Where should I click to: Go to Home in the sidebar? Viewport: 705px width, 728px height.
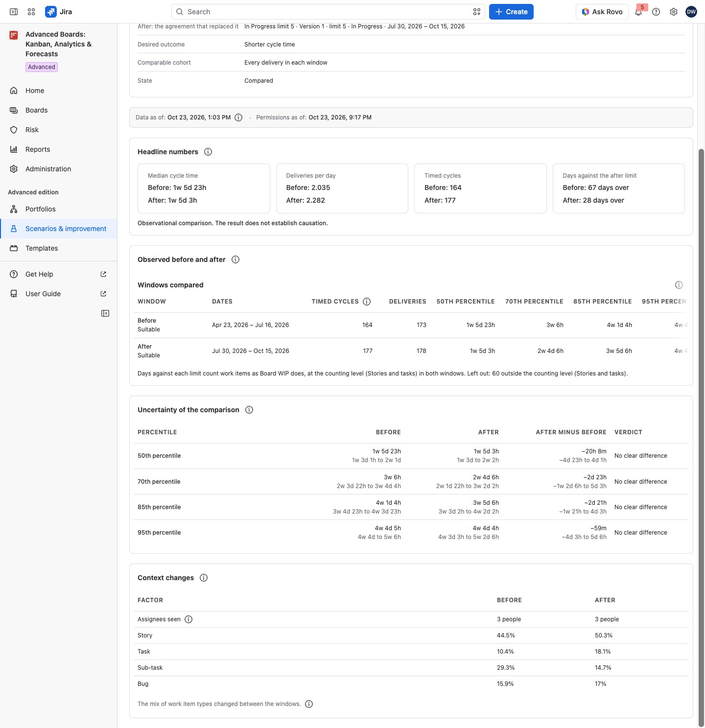pyautogui.click(x=59, y=91)
